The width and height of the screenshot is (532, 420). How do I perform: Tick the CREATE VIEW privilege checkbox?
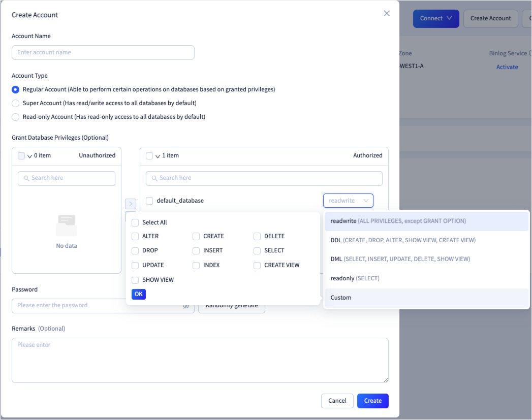pos(257,265)
